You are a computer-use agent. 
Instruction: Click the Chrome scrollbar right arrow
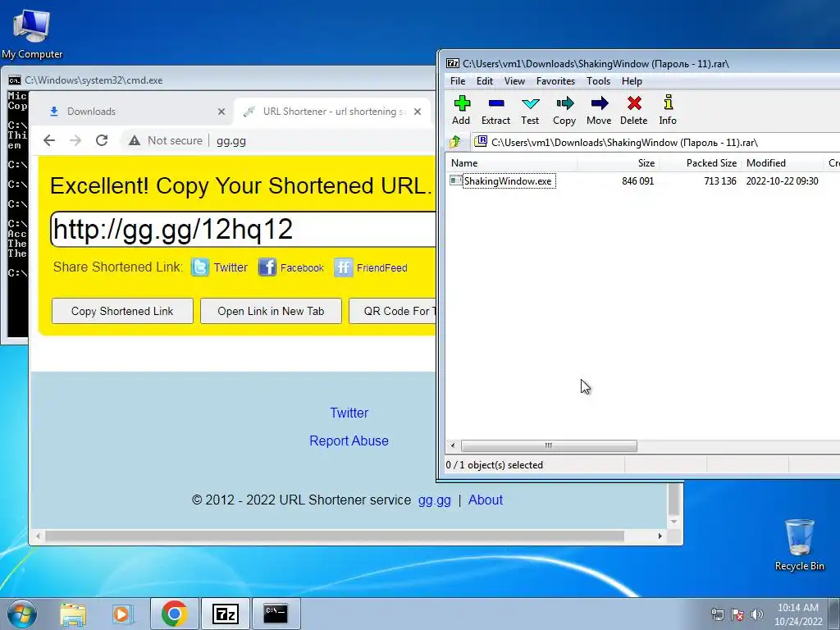660,536
